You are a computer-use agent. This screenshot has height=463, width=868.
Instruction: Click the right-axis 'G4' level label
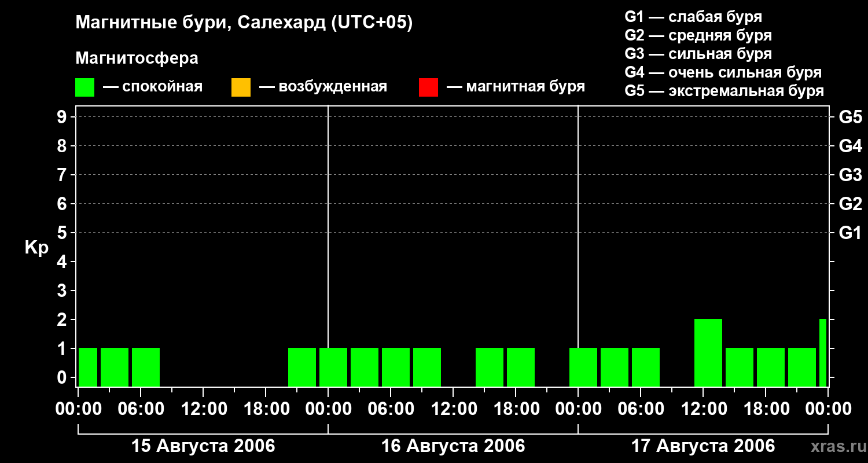click(850, 146)
